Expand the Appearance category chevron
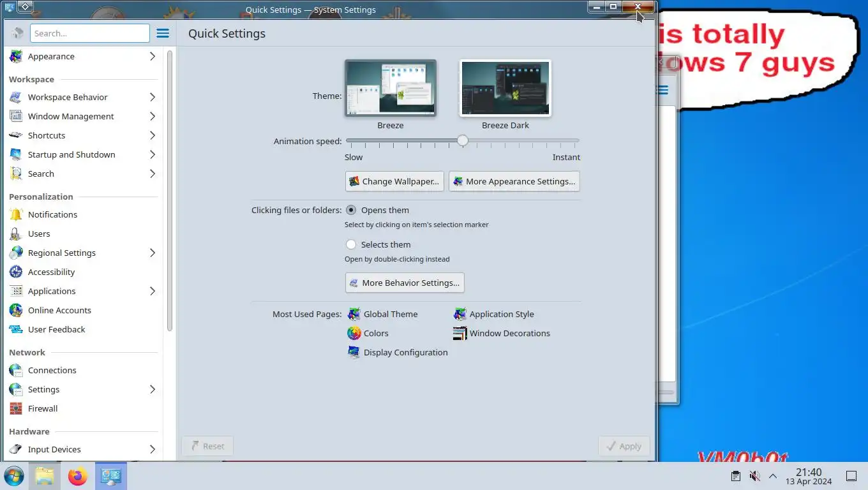The height and width of the screenshot is (490, 868). coord(153,56)
